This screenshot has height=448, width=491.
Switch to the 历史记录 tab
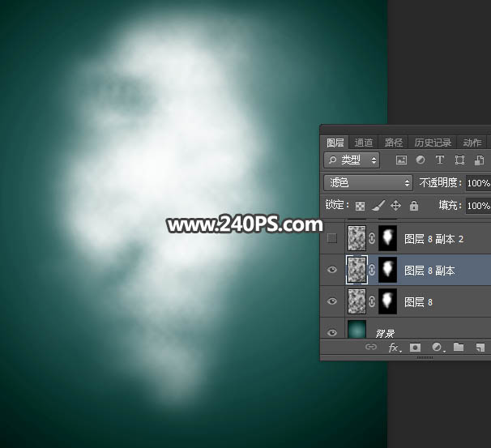(x=433, y=143)
